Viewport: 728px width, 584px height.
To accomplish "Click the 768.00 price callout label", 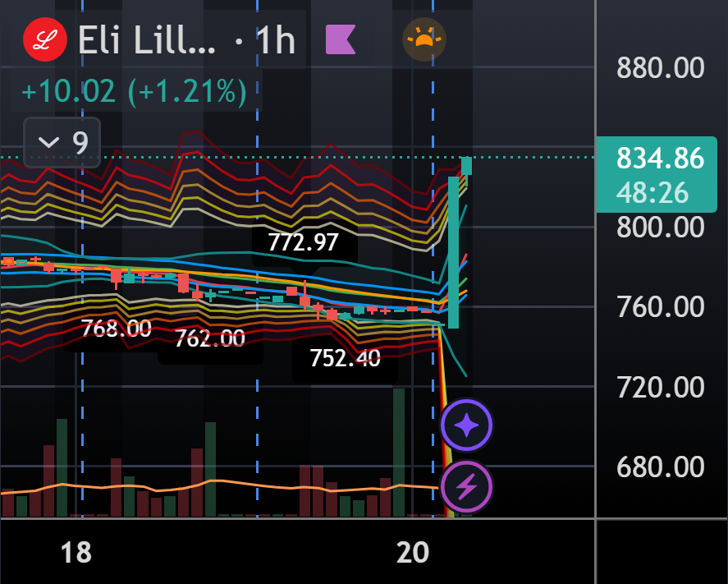I will click(117, 329).
